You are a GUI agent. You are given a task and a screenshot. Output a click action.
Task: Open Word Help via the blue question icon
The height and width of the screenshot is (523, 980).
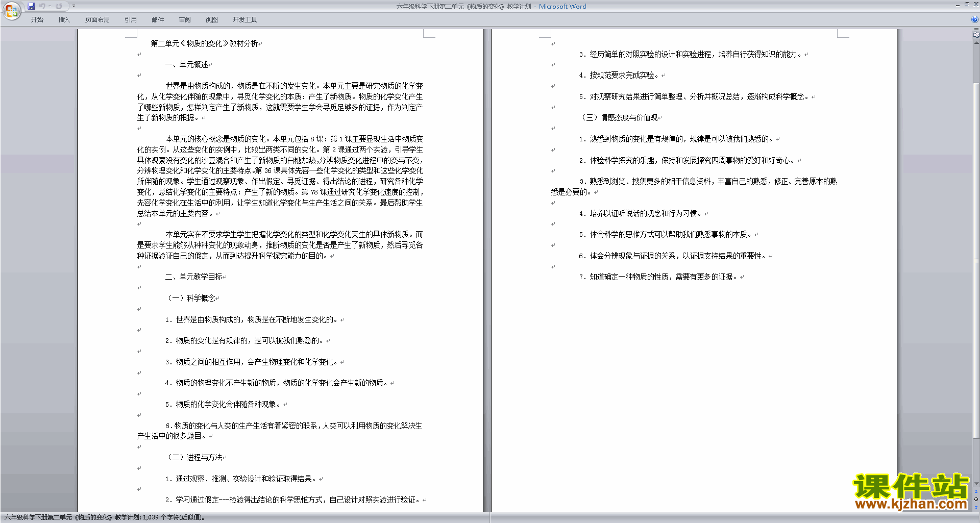tap(975, 19)
